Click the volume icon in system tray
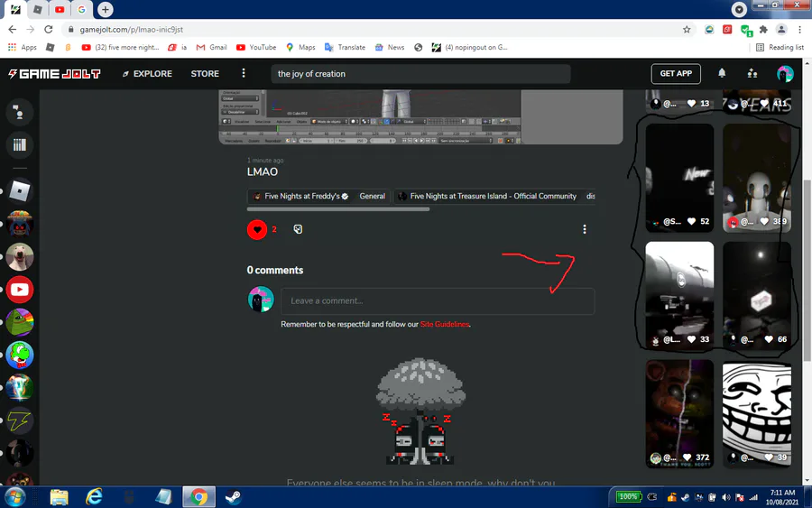Screen dimensions: 812x508 tap(726, 497)
